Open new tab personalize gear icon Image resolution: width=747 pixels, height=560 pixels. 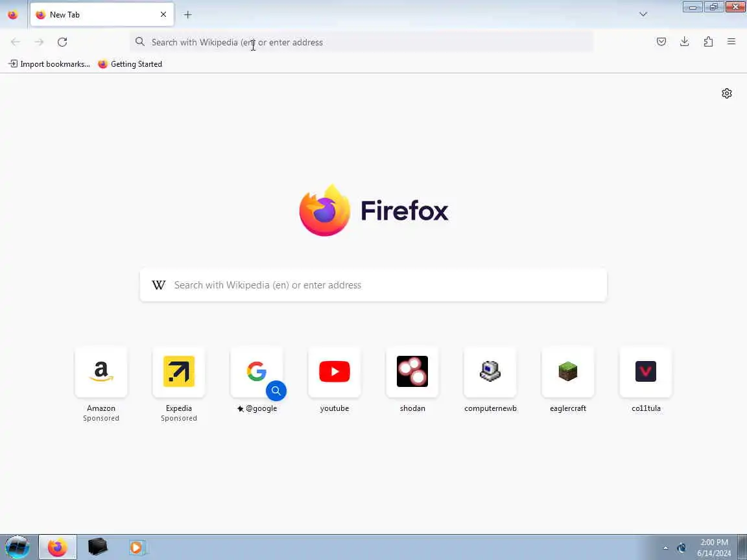[x=726, y=93]
